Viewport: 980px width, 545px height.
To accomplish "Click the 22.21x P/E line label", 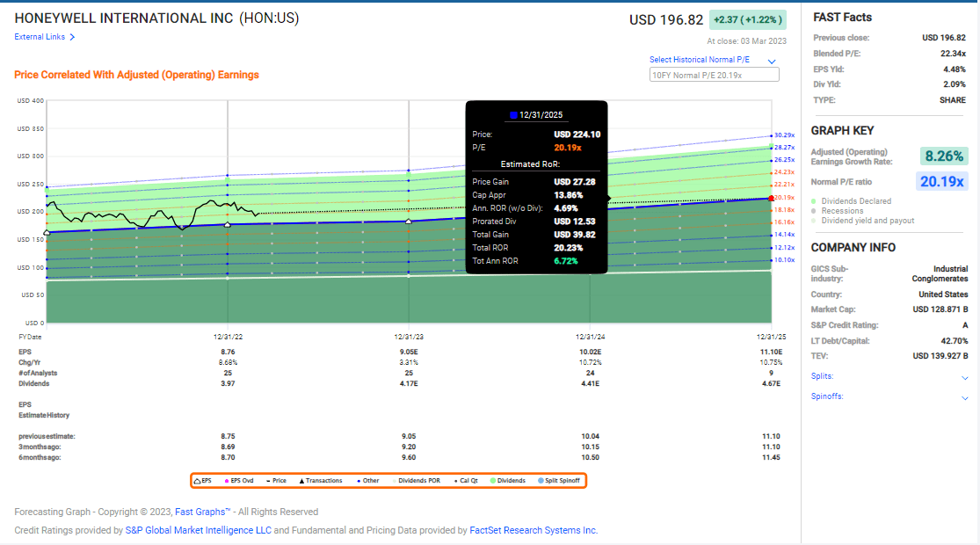I will point(784,185).
